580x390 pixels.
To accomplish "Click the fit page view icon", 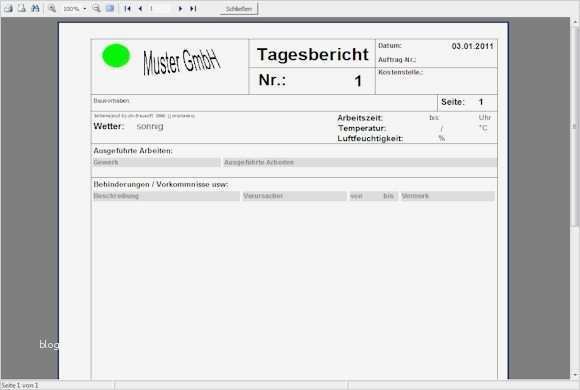I will (110, 8).
